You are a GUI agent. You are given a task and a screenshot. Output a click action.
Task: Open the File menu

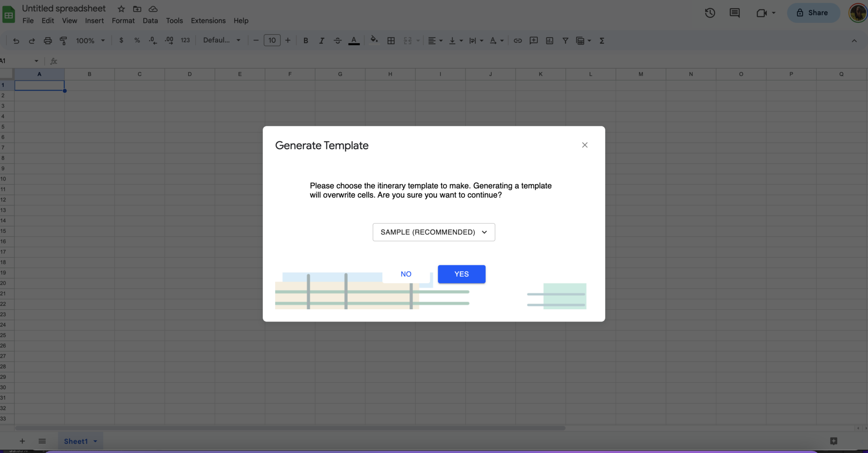click(x=28, y=20)
